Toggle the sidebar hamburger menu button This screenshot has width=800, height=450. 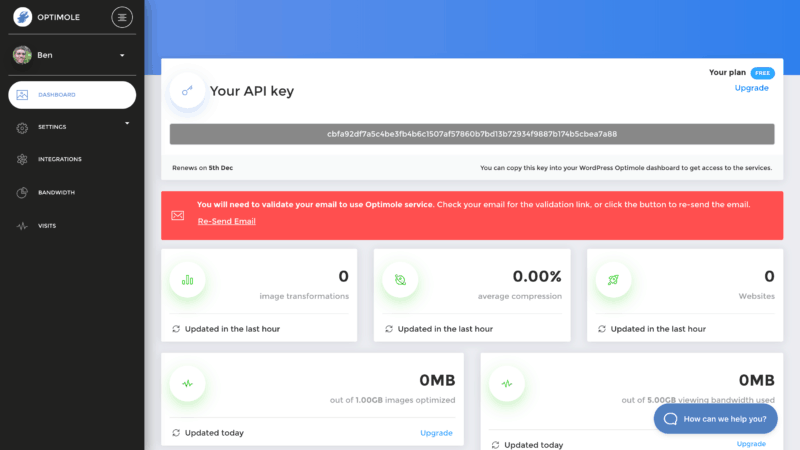pyautogui.click(x=122, y=17)
